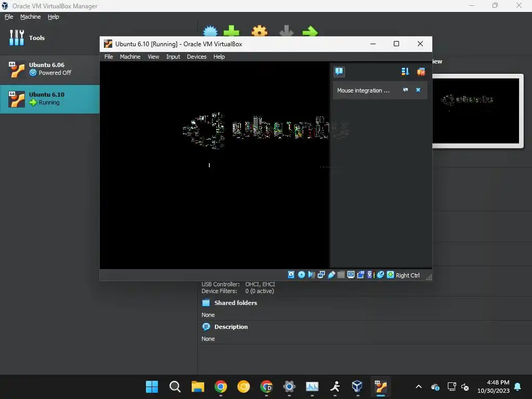Click the USB Controller OHCI, EHCI value
This screenshot has height=399, width=532.
pos(260,284)
